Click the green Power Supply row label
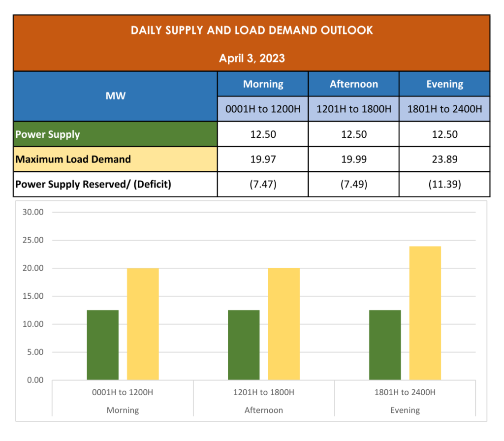This screenshot has height=441, width=504. click(x=48, y=134)
